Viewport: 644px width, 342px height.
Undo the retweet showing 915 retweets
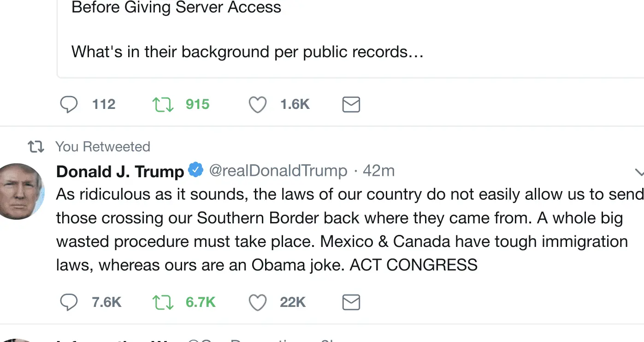[x=163, y=105]
